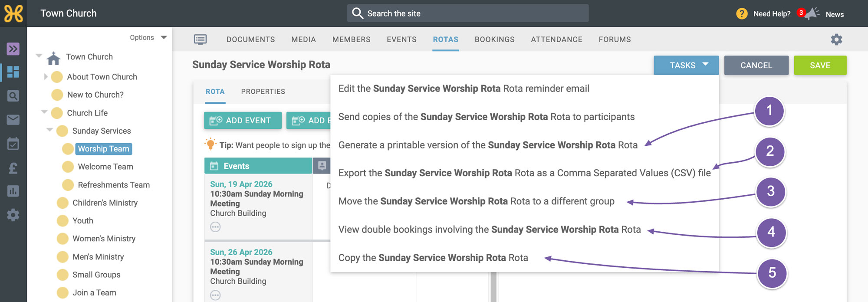Click the magnifier icon in site search bar
Image resolution: width=868 pixels, height=302 pixels.
click(x=358, y=13)
